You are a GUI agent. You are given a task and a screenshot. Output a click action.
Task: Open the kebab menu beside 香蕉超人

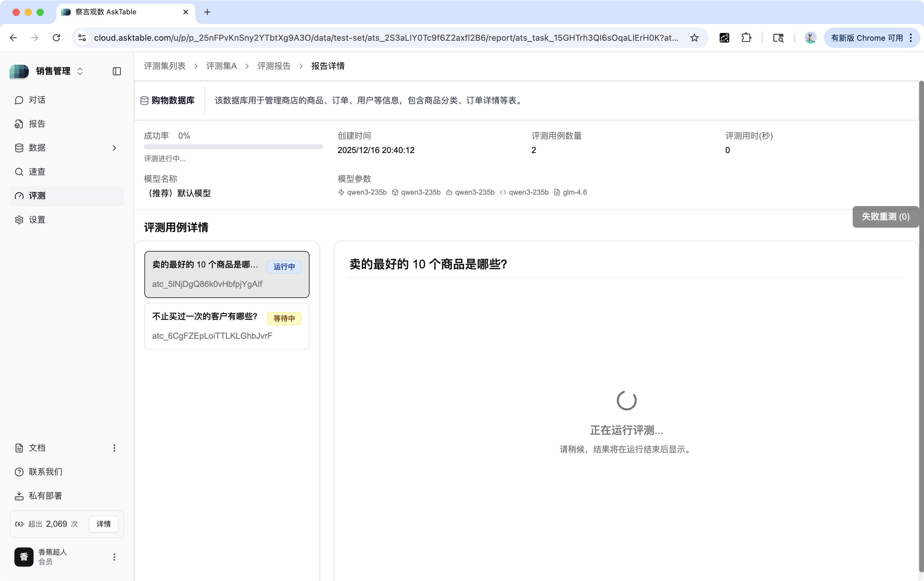click(x=114, y=557)
